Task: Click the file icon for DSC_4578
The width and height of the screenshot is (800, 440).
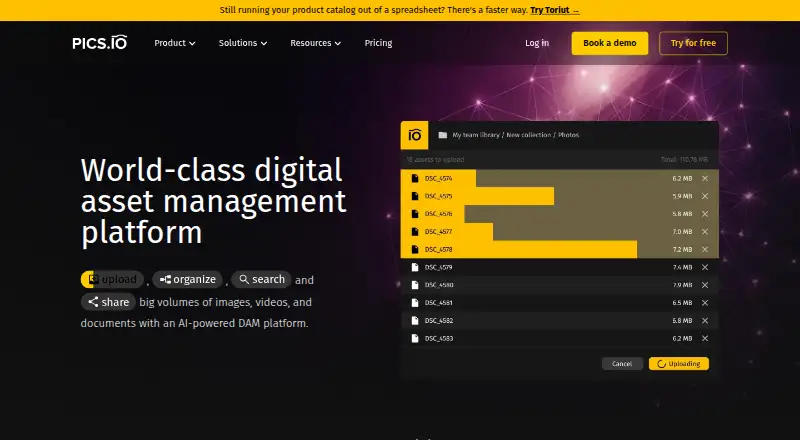Action: 415,250
